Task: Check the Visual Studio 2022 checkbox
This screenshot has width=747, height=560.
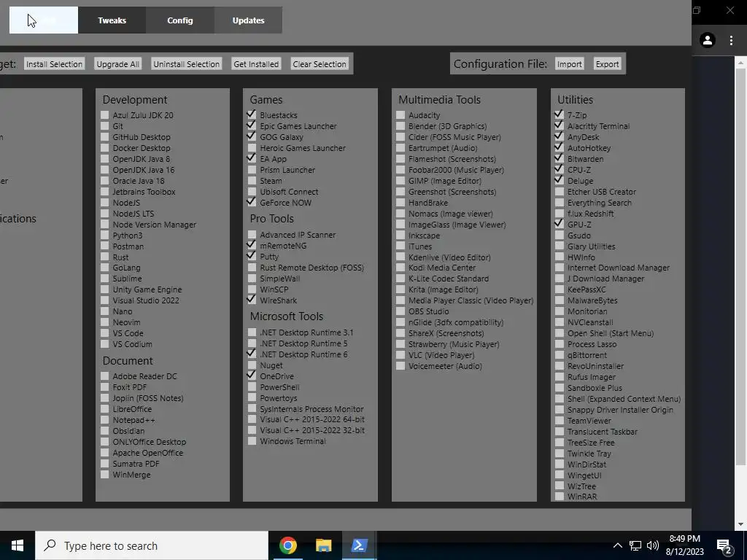Action: tap(104, 300)
